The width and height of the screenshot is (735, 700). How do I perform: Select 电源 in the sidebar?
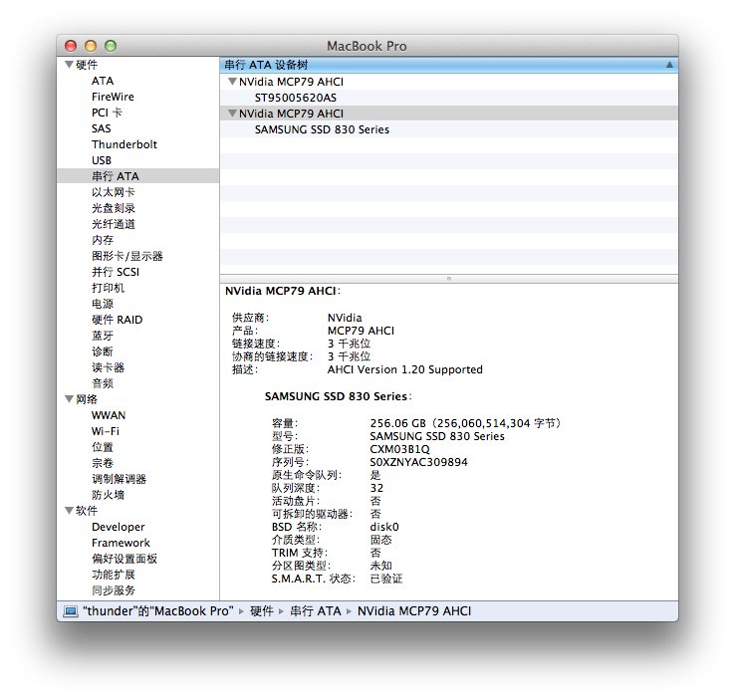point(103,304)
